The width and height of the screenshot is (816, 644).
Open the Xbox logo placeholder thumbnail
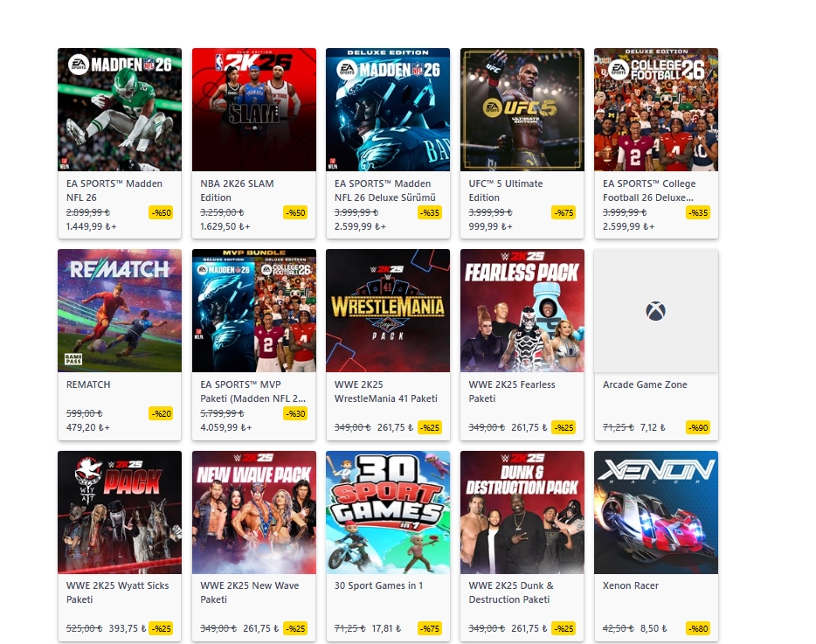[656, 311]
